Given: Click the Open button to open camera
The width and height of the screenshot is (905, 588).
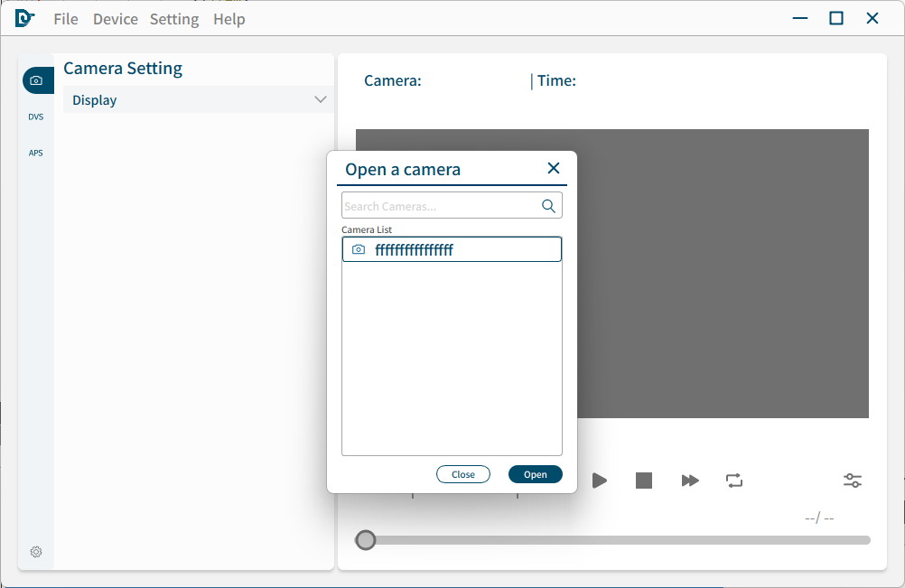Looking at the screenshot, I should click(x=536, y=474).
